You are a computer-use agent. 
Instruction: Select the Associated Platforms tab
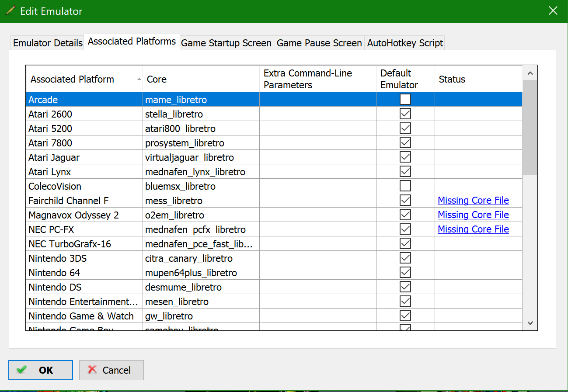132,42
